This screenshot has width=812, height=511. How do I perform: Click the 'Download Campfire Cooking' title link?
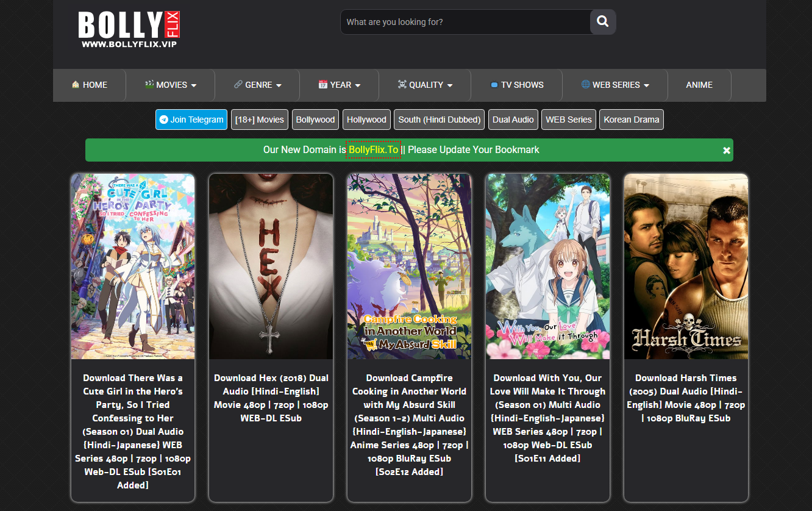410,425
